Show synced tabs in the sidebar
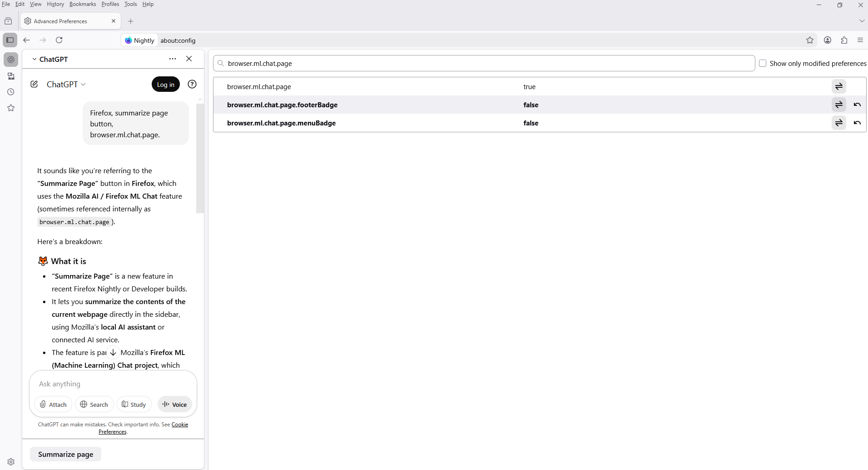 pyautogui.click(x=11, y=76)
